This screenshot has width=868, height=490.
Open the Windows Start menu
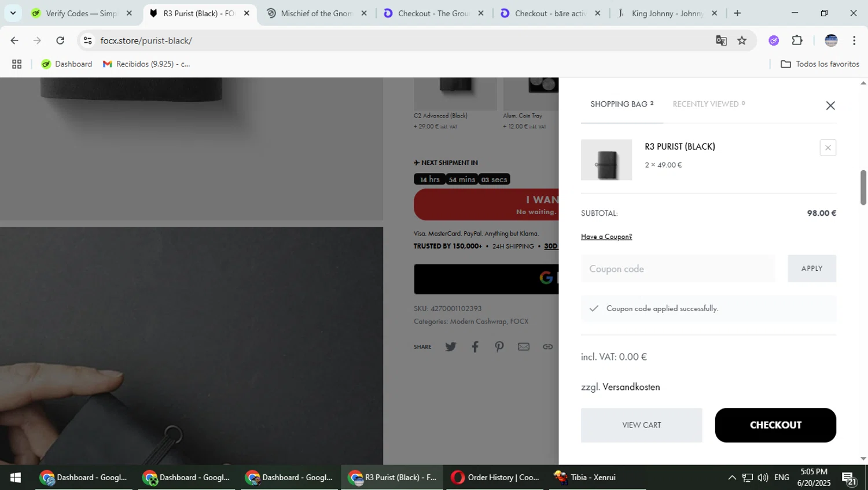tap(16, 477)
